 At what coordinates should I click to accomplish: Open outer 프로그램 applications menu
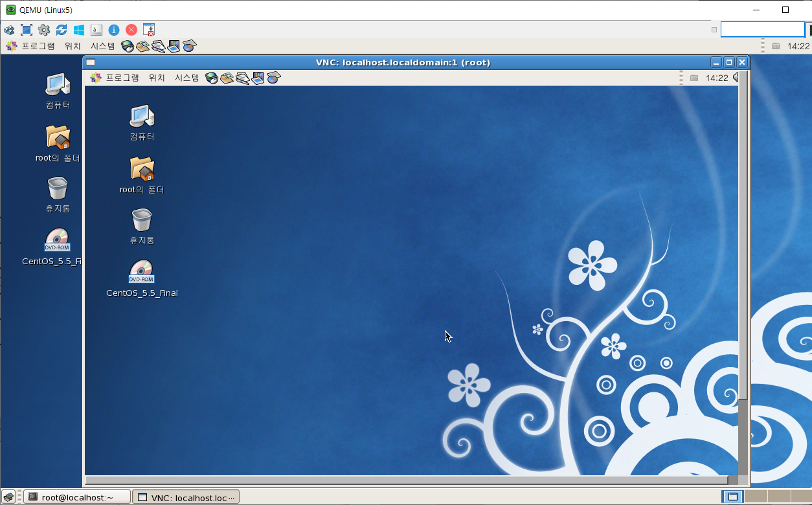click(30, 46)
